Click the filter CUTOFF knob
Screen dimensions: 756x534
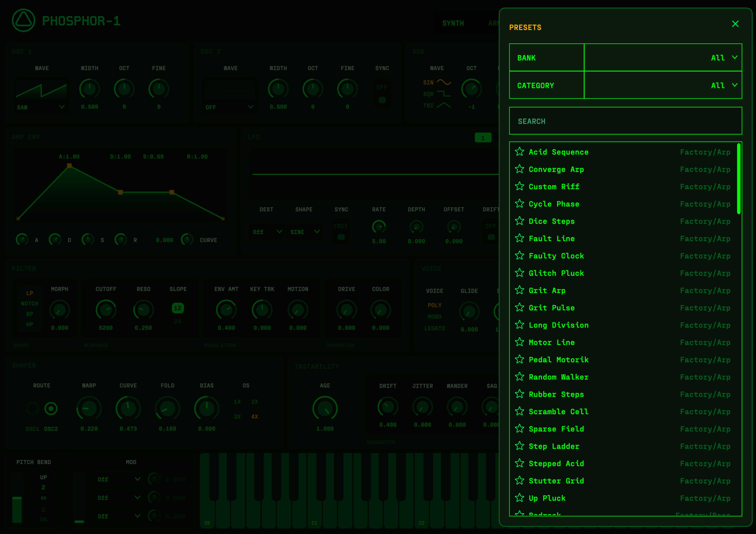click(x=106, y=310)
